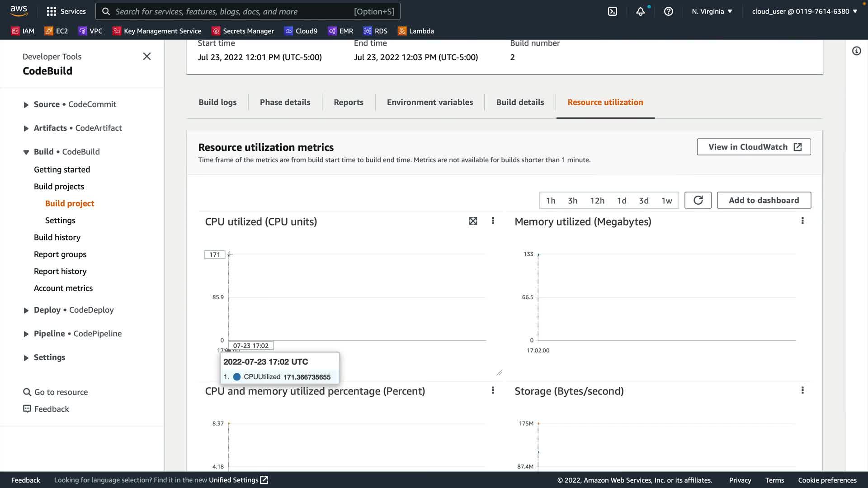
Task: Switch to the Build logs tab
Action: 217,102
